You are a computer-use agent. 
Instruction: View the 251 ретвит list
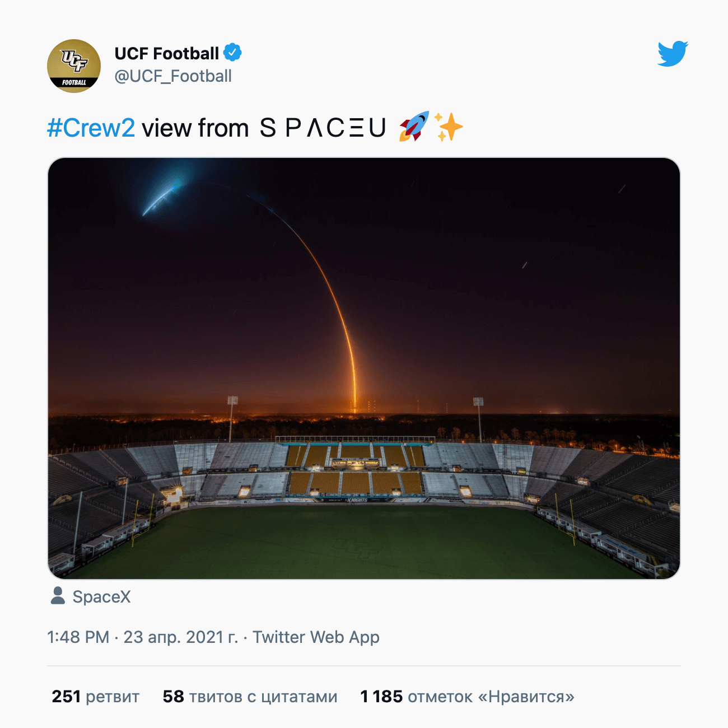[95, 697]
